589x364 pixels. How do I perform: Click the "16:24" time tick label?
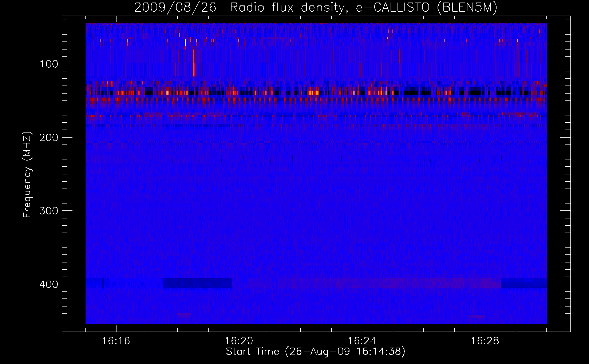(362, 341)
